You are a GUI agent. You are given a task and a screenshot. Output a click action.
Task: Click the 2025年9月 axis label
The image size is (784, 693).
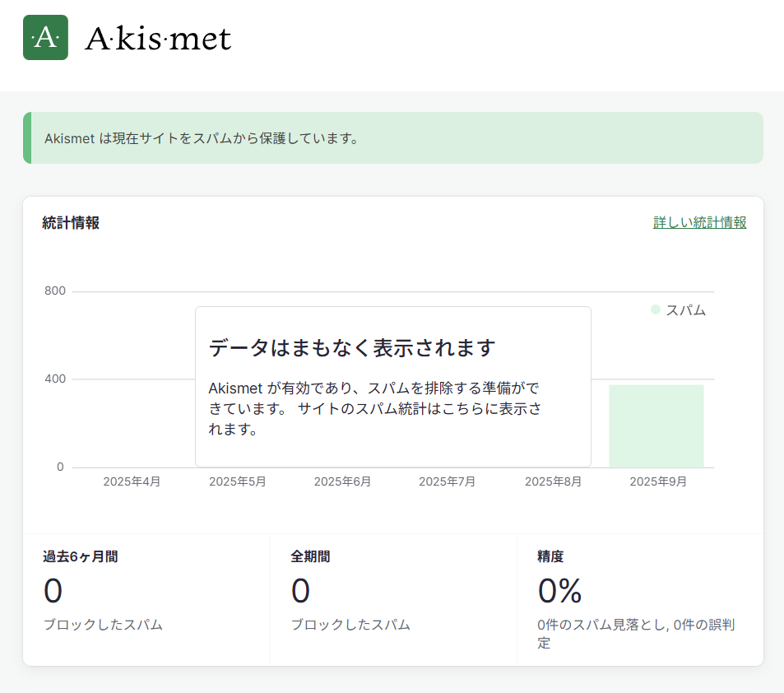coord(658,481)
